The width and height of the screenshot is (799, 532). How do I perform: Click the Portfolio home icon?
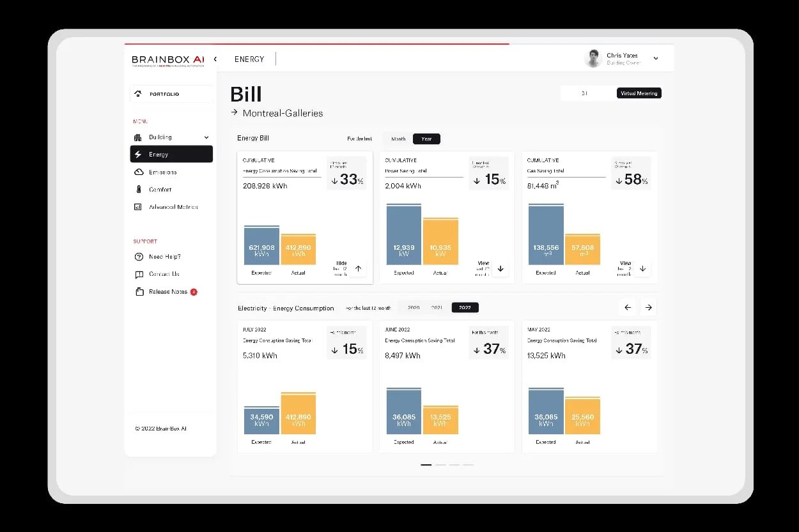pos(138,94)
